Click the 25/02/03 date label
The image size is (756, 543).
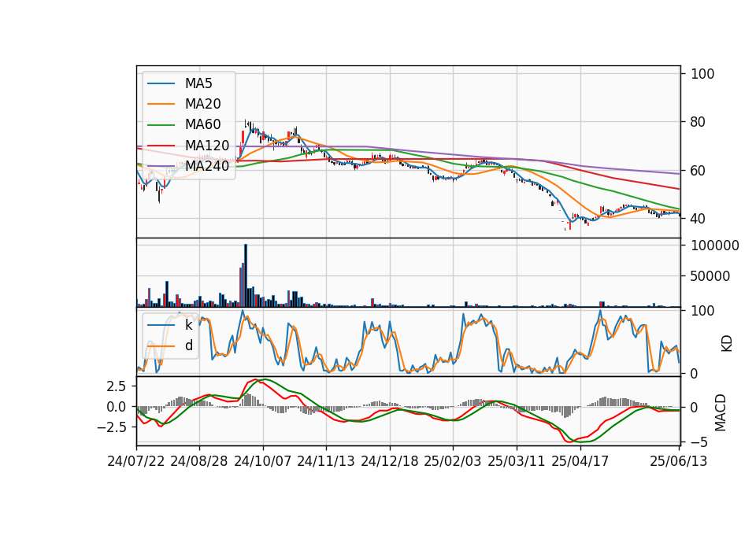click(x=453, y=461)
